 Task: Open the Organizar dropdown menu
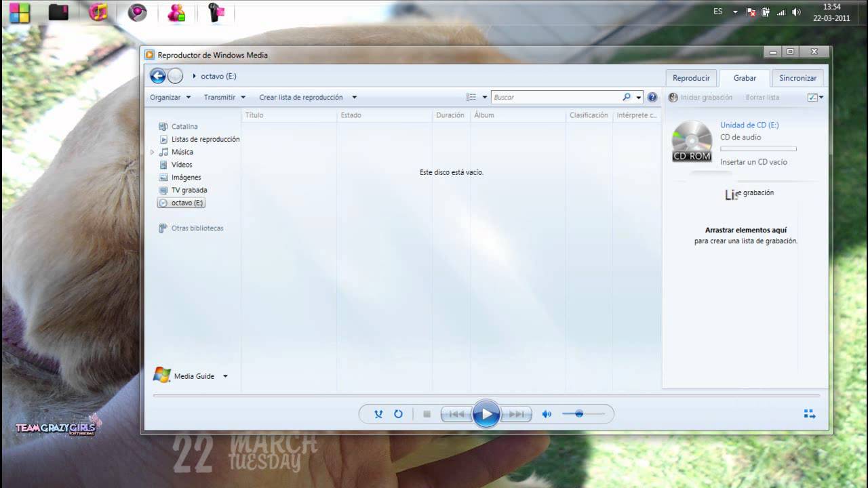click(170, 97)
